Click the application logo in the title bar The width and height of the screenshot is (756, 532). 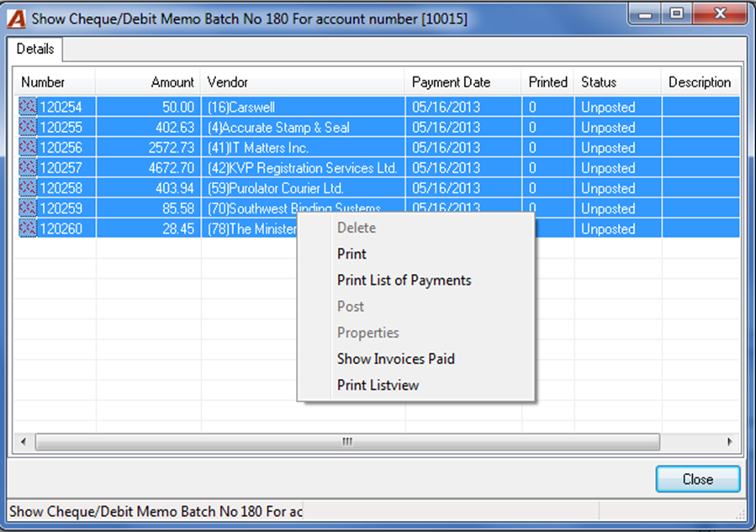coord(16,18)
